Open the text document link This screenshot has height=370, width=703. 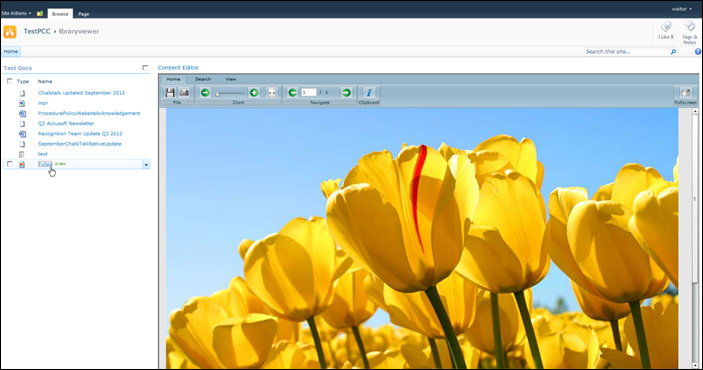pyautogui.click(x=43, y=154)
